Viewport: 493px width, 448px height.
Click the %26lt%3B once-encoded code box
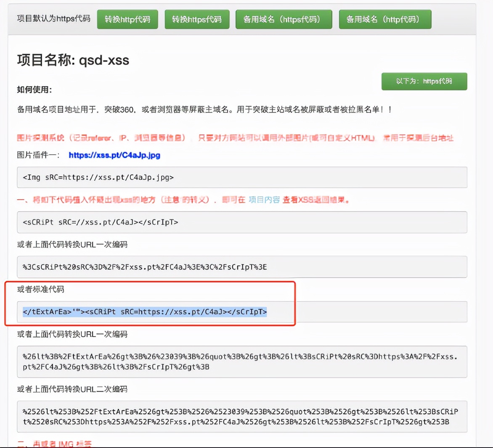[242, 361]
